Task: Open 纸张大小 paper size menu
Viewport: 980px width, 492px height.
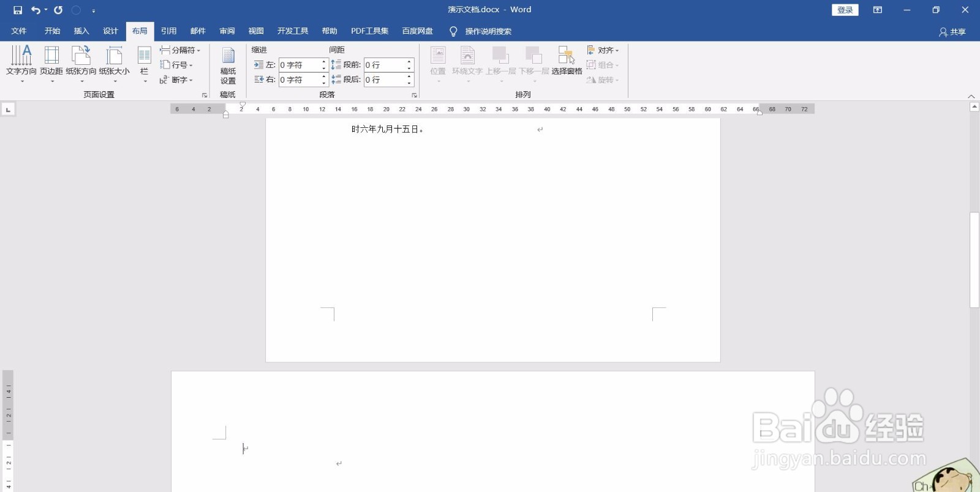Action: [x=115, y=64]
